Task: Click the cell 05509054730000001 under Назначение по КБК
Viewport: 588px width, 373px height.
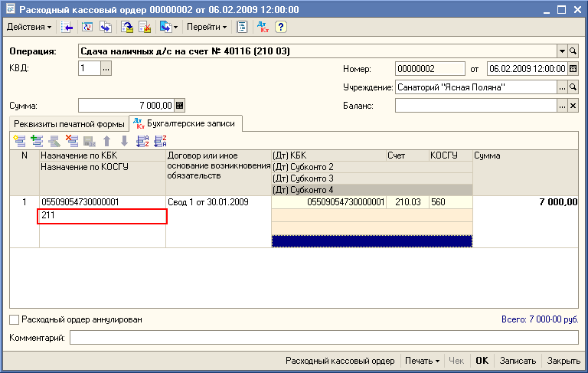Action: (x=103, y=202)
